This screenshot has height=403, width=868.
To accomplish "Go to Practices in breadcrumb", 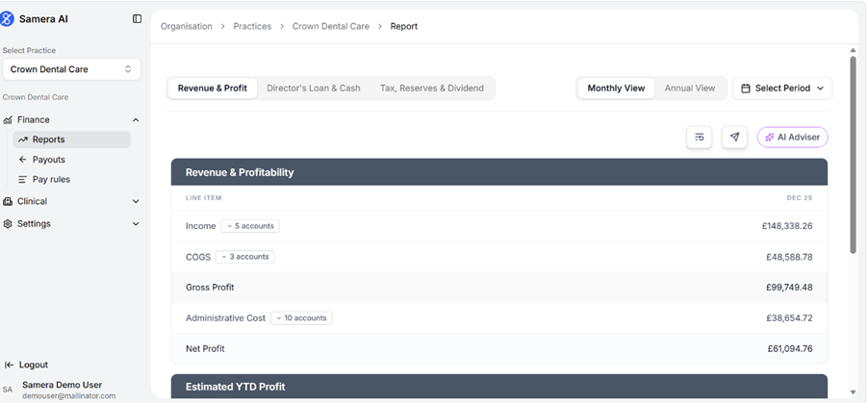I will [252, 26].
